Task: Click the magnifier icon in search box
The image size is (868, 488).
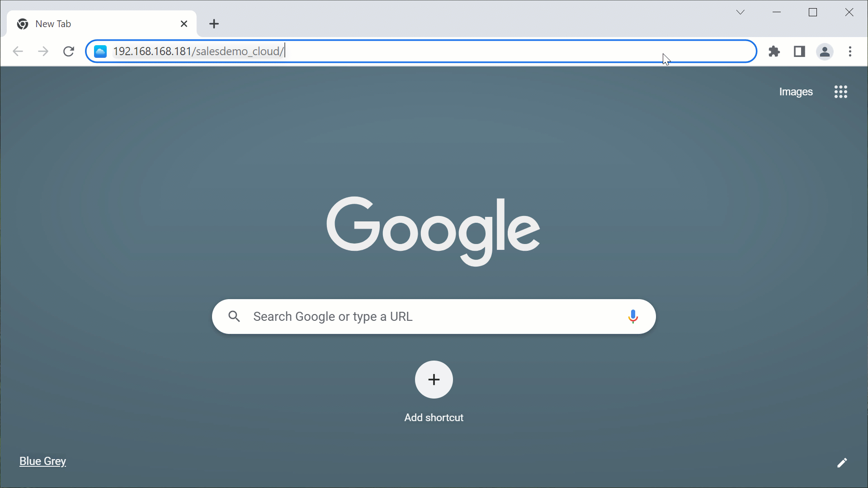Action: coord(234,317)
